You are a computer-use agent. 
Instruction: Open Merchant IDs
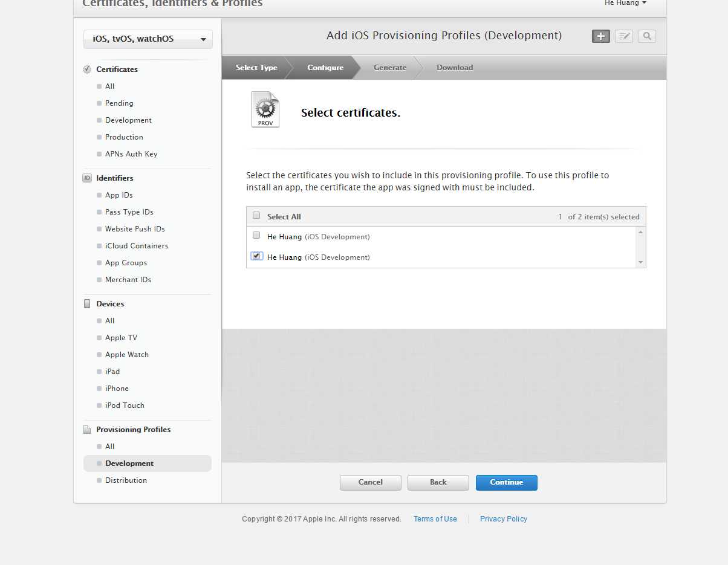pyautogui.click(x=128, y=280)
